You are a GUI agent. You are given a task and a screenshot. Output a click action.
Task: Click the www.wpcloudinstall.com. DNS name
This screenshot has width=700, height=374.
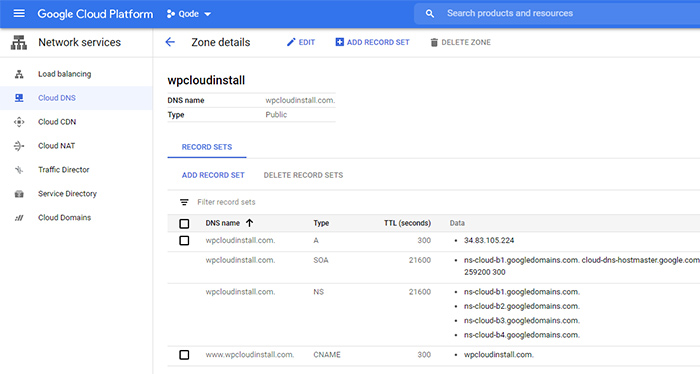[250, 355]
